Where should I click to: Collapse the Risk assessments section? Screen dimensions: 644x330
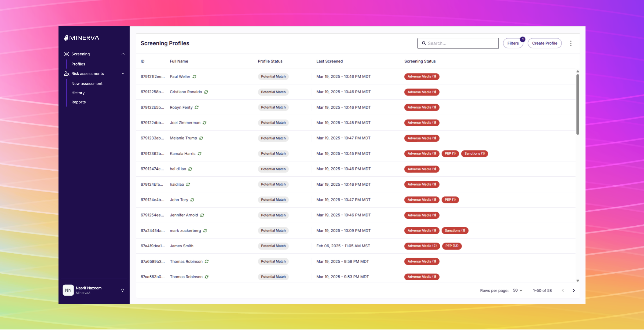pyautogui.click(x=123, y=74)
